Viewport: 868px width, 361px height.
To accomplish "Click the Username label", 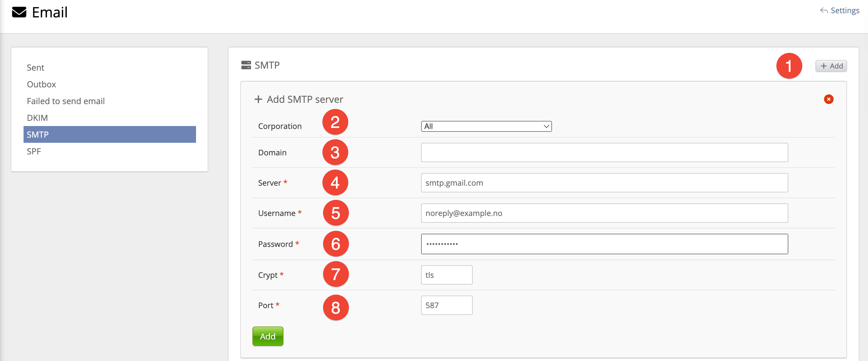I will click(277, 213).
